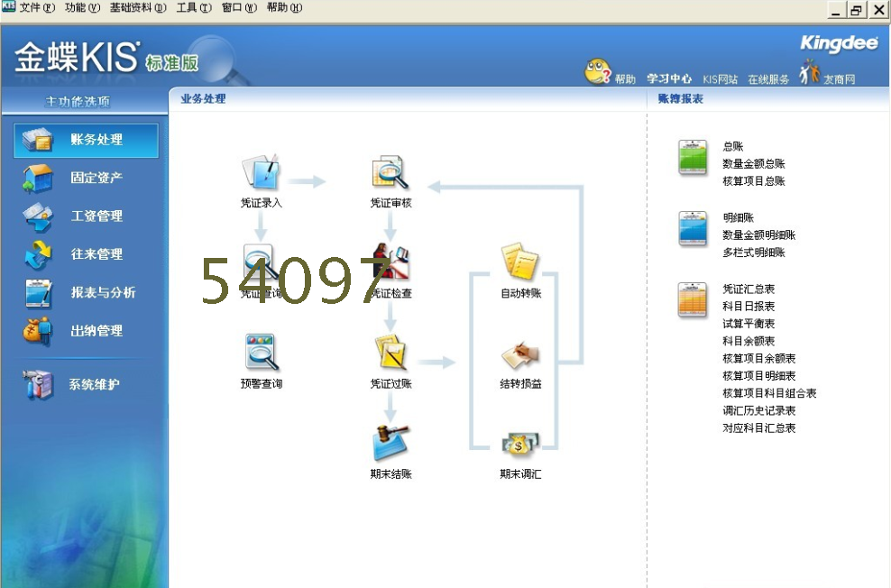This screenshot has height=588, width=891.
Task: Go to 工资管理 module
Action: pos(96,216)
